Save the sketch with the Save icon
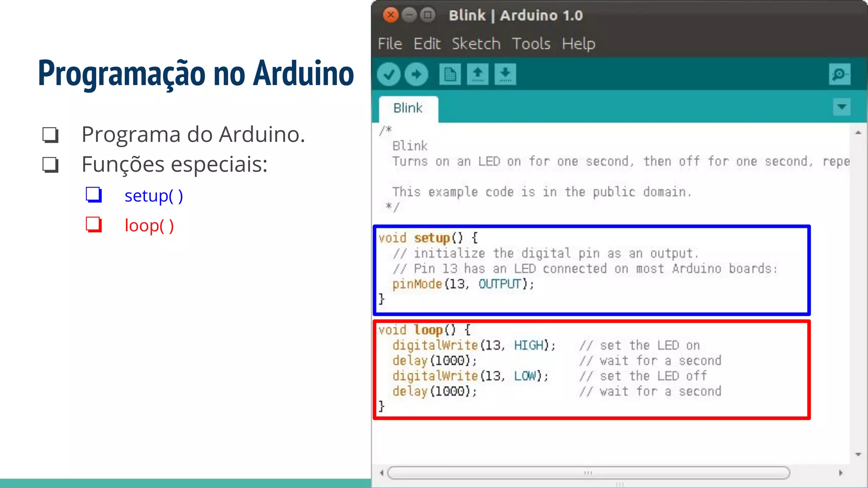The height and width of the screenshot is (488, 868). 505,75
